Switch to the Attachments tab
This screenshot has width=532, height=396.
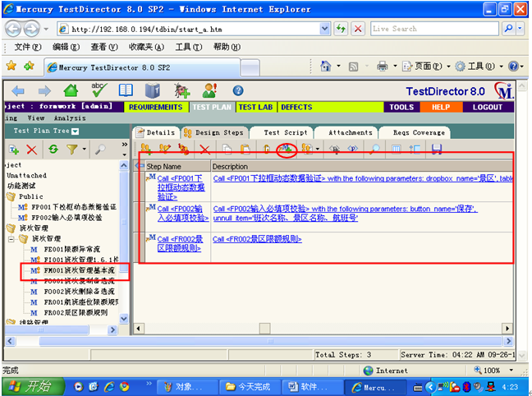[x=346, y=132]
